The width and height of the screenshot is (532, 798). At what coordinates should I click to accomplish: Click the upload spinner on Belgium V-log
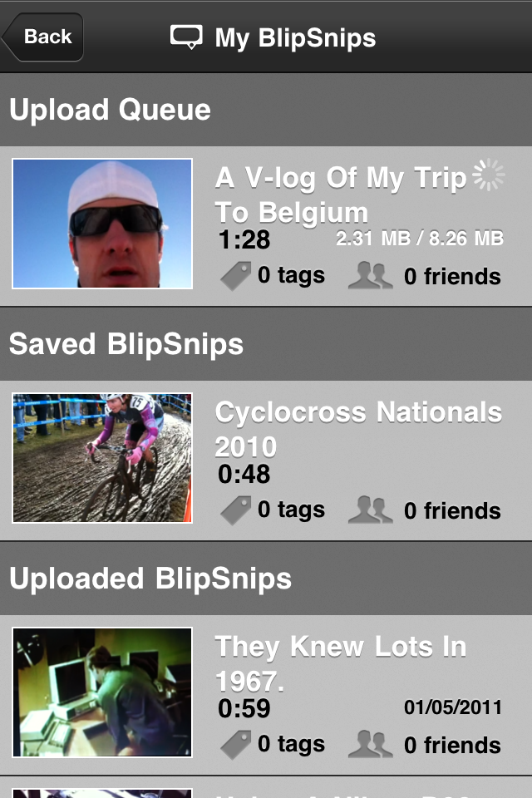tap(488, 175)
